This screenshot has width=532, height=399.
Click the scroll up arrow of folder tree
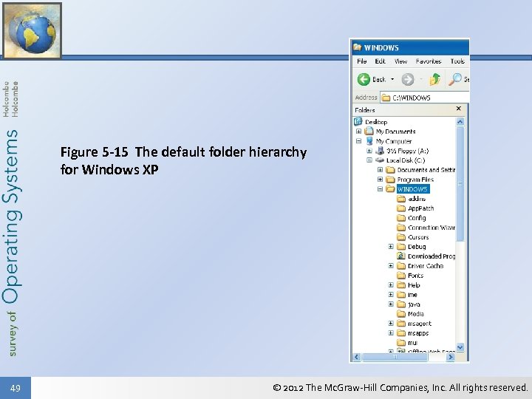[x=460, y=121]
